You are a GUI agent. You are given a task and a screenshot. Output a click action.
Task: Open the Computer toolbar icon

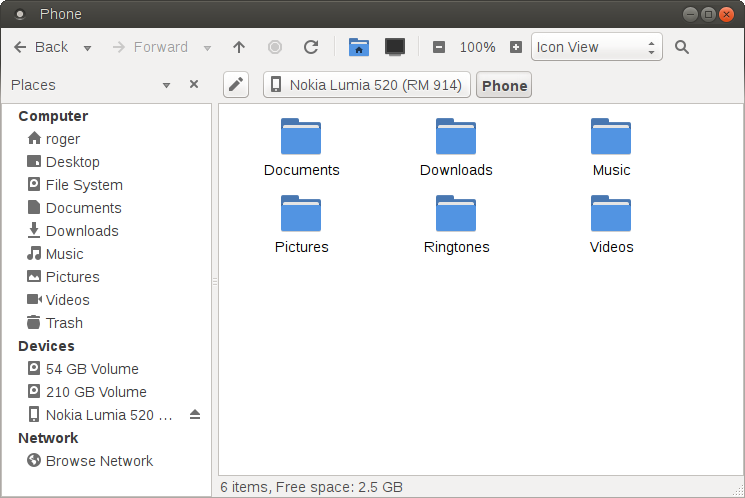[395, 47]
